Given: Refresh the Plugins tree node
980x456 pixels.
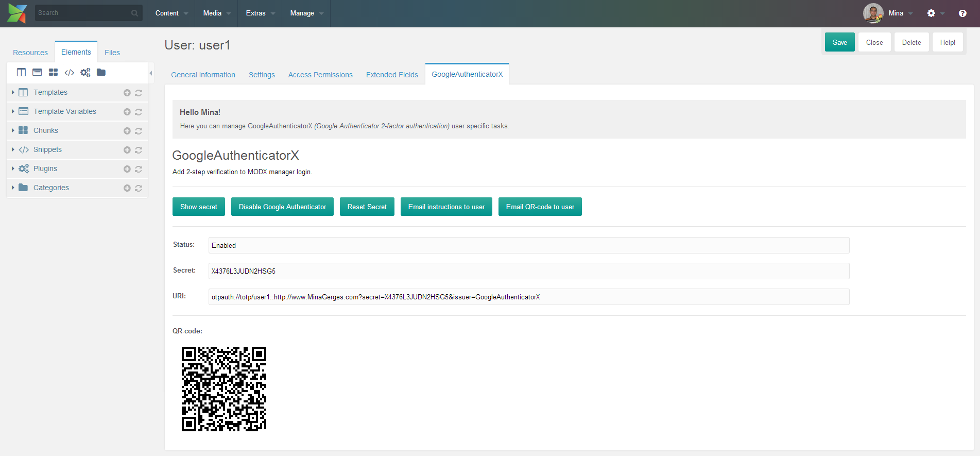Looking at the screenshot, I should point(139,169).
